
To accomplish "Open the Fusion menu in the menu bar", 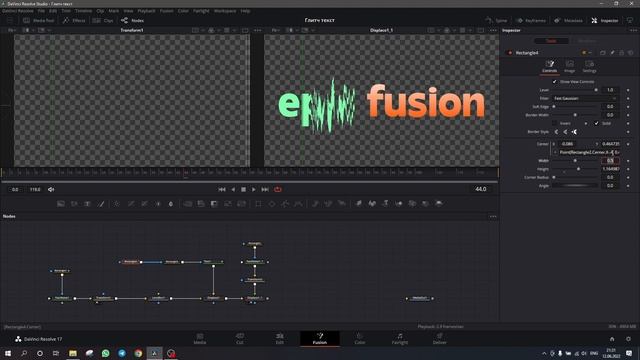I will pyautogui.click(x=167, y=11).
